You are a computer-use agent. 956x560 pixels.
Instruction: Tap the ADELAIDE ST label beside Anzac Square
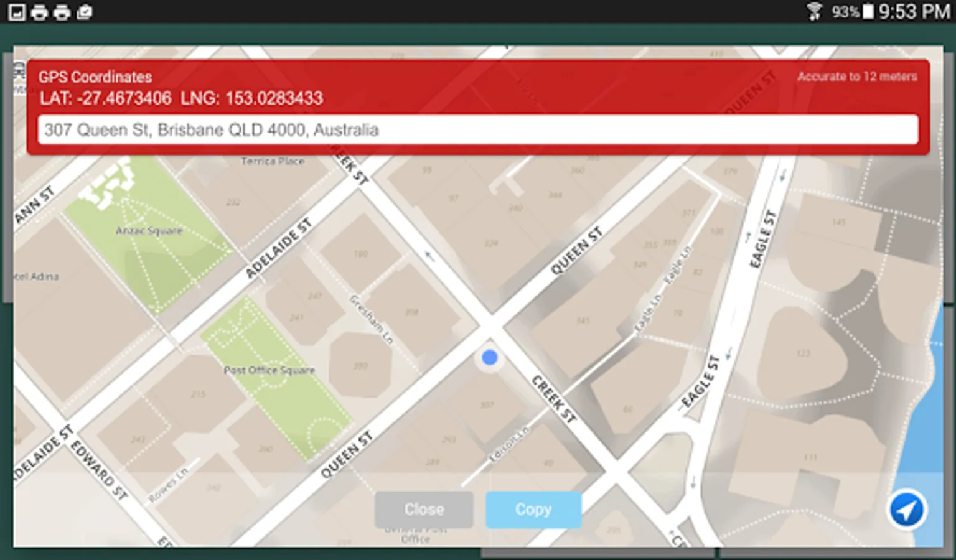click(278, 248)
